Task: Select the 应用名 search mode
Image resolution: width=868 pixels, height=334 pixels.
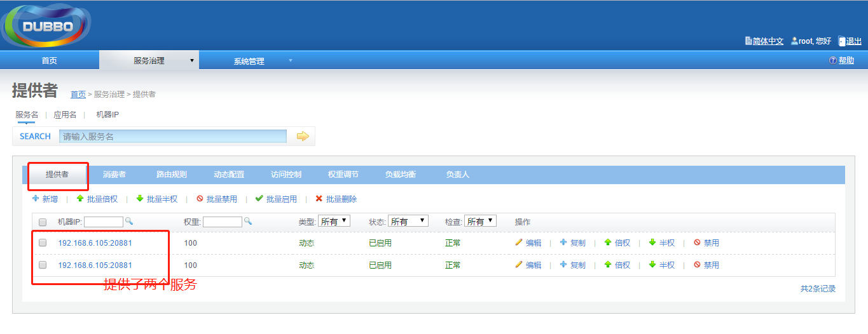Action: [65, 115]
